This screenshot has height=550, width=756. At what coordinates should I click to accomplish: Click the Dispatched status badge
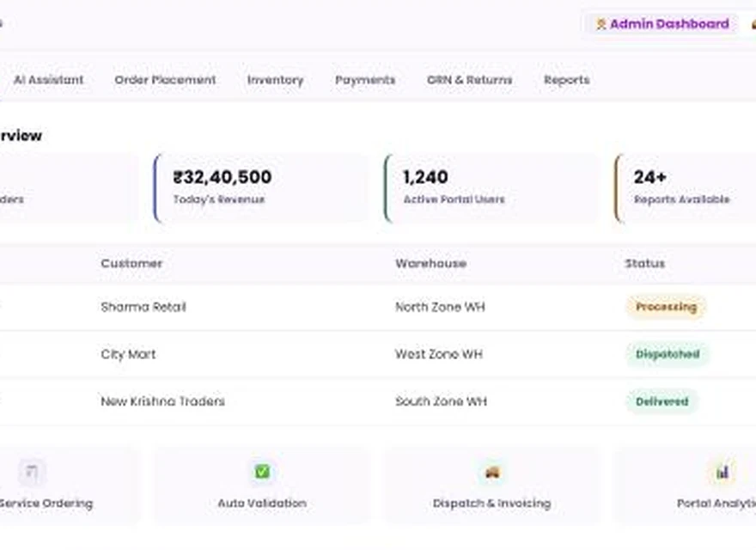tap(668, 354)
